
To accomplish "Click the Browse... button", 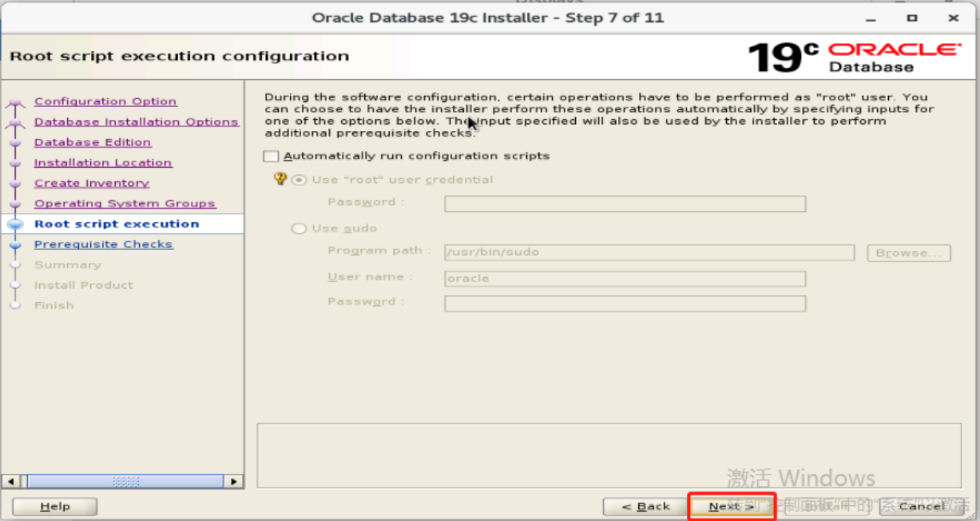I will pyautogui.click(x=909, y=253).
